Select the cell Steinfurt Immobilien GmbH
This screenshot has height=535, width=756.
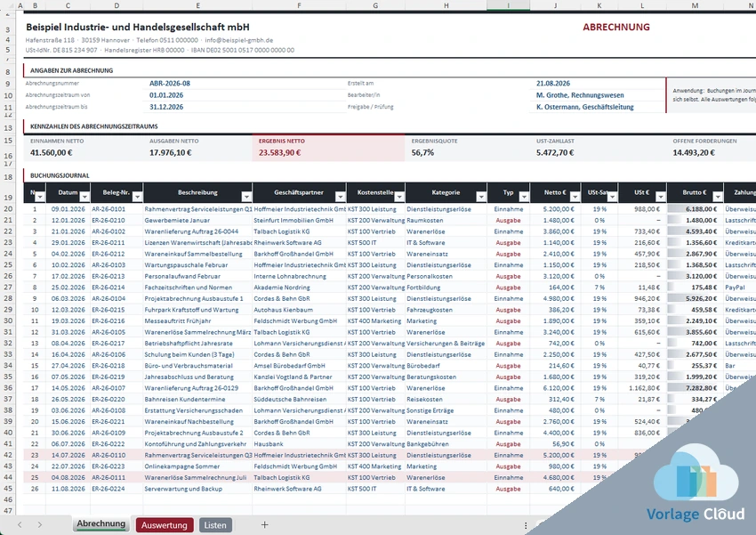tap(299, 220)
